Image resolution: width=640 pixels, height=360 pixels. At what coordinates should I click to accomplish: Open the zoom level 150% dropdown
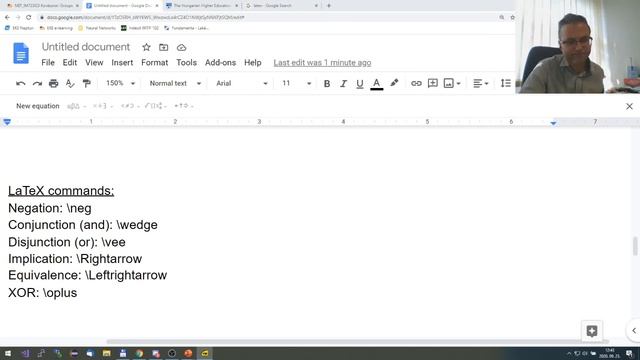click(120, 83)
